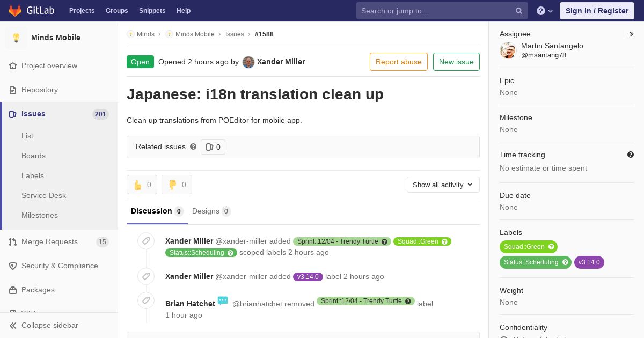Click the related issues count badge
Image resolution: width=644 pixels, height=338 pixels.
pyautogui.click(x=213, y=147)
